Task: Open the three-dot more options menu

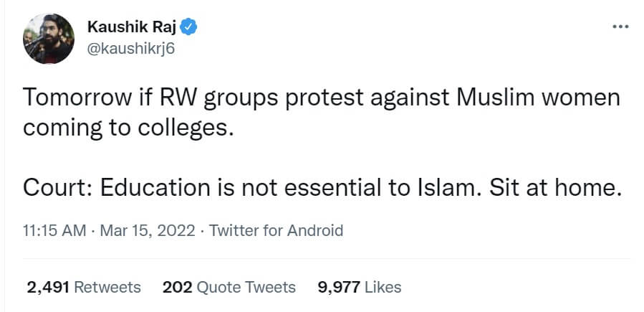Action: pyautogui.click(x=619, y=28)
